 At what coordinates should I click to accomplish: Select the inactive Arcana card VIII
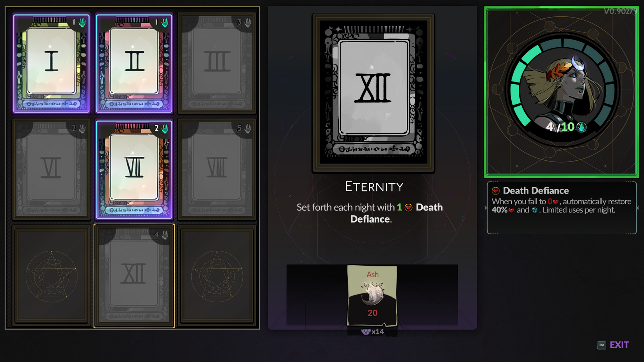pos(217,169)
